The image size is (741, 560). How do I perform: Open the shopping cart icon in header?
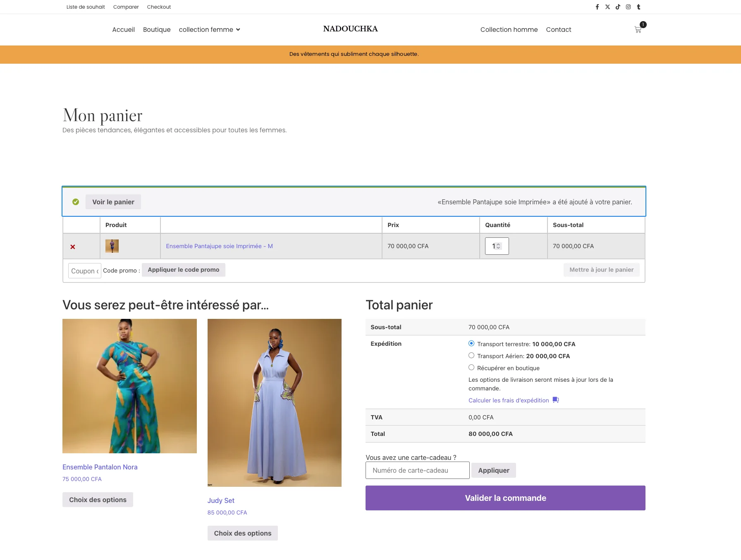click(x=638, y=29)
